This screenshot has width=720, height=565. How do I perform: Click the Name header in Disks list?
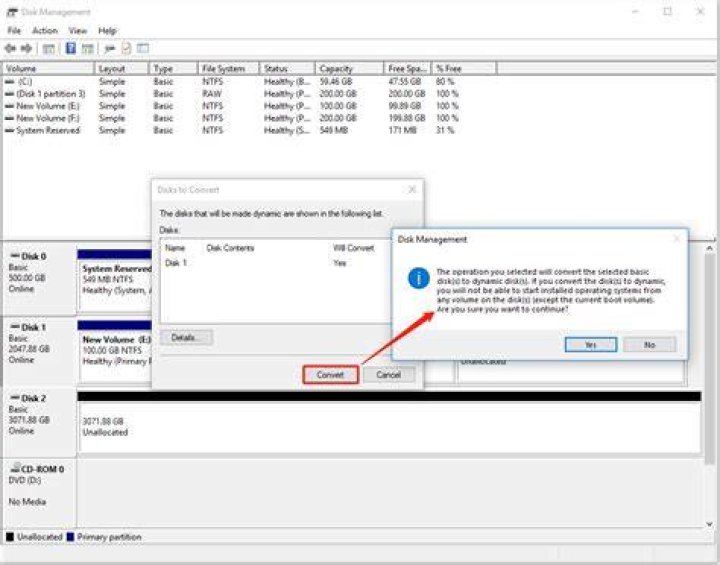pos(175,248)
